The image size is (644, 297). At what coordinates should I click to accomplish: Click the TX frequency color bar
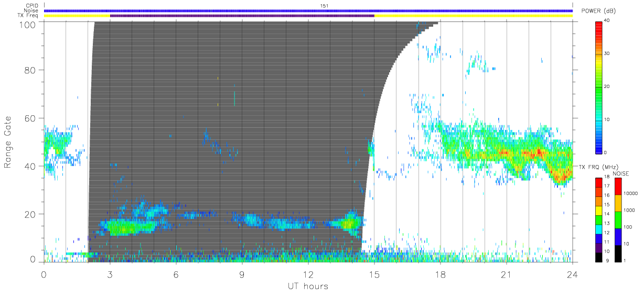coord(599,219)
